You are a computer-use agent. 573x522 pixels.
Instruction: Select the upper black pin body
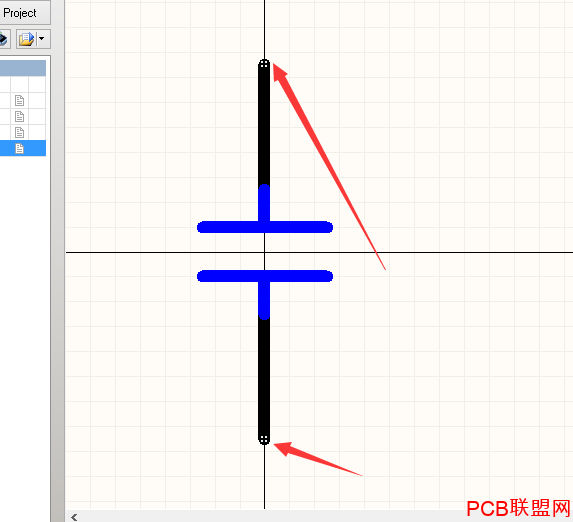click(x=264, y=124)
